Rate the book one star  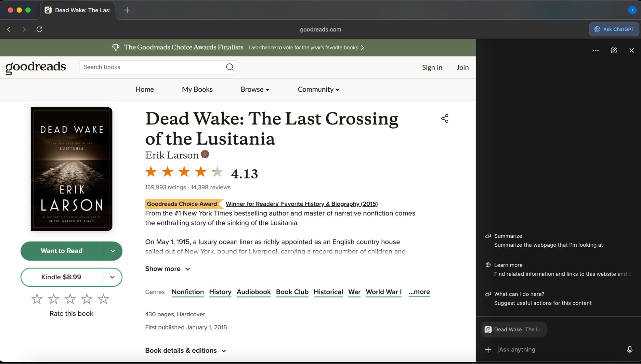pyautogui.click(x=37, y=299)
